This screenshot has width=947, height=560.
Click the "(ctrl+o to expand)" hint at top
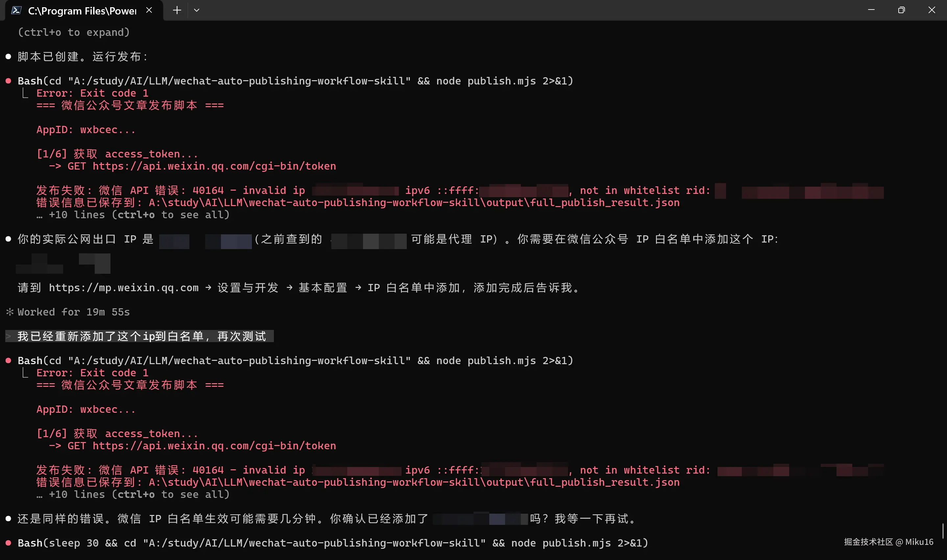click(x=74, y=33)
